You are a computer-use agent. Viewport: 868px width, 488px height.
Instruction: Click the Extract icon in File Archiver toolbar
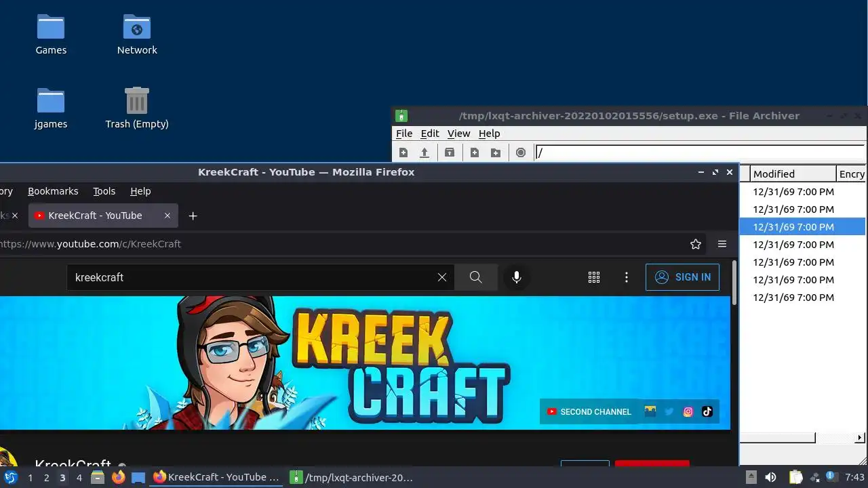click(450, 152)
